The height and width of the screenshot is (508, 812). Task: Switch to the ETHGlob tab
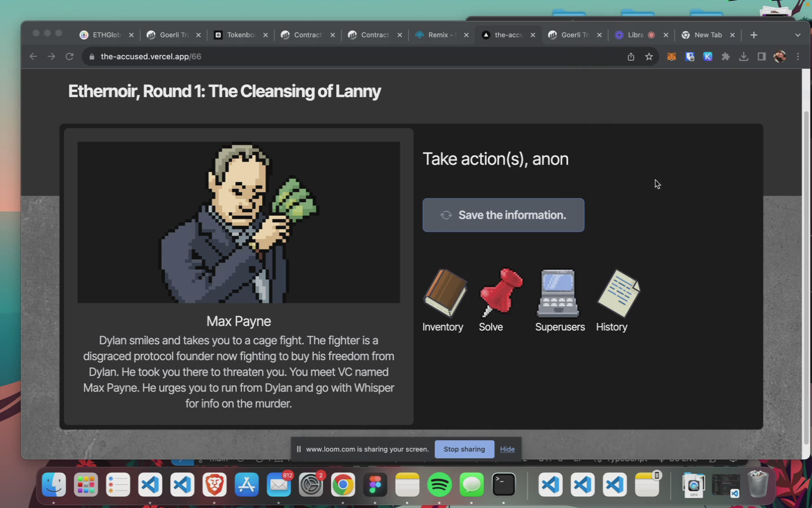pos(107,35)
